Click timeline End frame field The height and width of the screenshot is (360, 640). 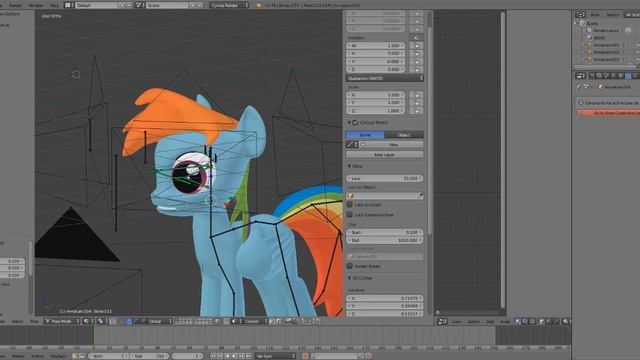(149, 356)
